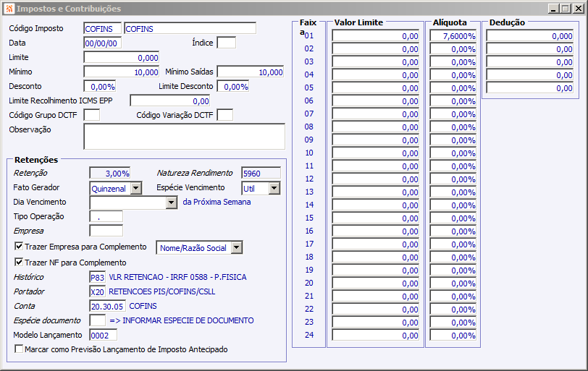Click the Alíquota 7,6000% field in row 01
588x371 pixels.
coord(453,36)
